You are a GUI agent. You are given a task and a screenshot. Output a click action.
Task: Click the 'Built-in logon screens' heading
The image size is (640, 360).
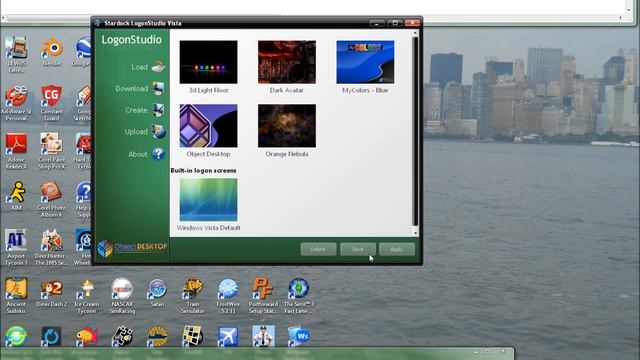click(203, 171)
